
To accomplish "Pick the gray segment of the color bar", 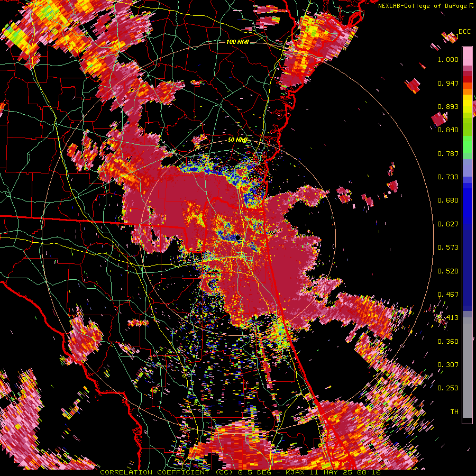I will (467, 368).
